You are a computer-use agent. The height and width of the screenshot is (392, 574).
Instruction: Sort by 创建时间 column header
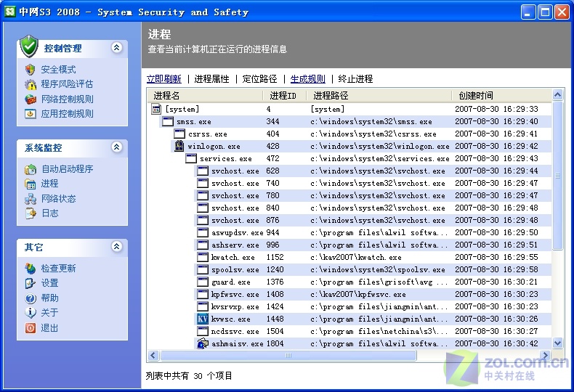501,96
